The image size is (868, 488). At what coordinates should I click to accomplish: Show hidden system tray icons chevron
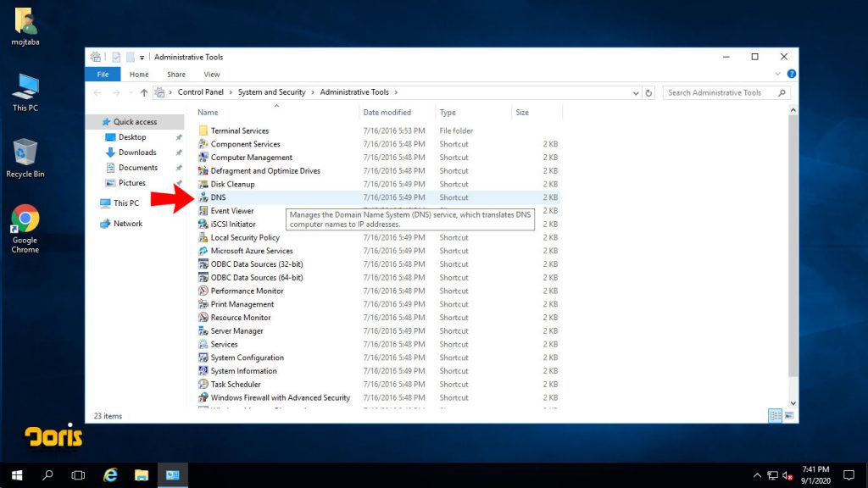tap(757, 475)
